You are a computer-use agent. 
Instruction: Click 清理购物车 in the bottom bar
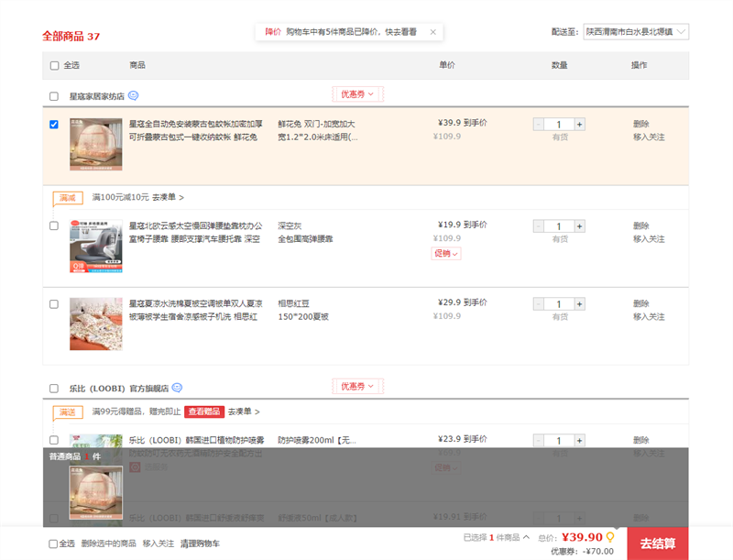point(200,544)
